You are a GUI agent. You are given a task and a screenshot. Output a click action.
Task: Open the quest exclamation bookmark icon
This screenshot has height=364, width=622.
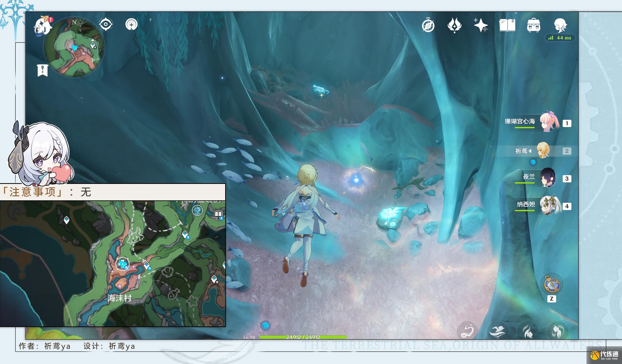(x=42, y=70)
